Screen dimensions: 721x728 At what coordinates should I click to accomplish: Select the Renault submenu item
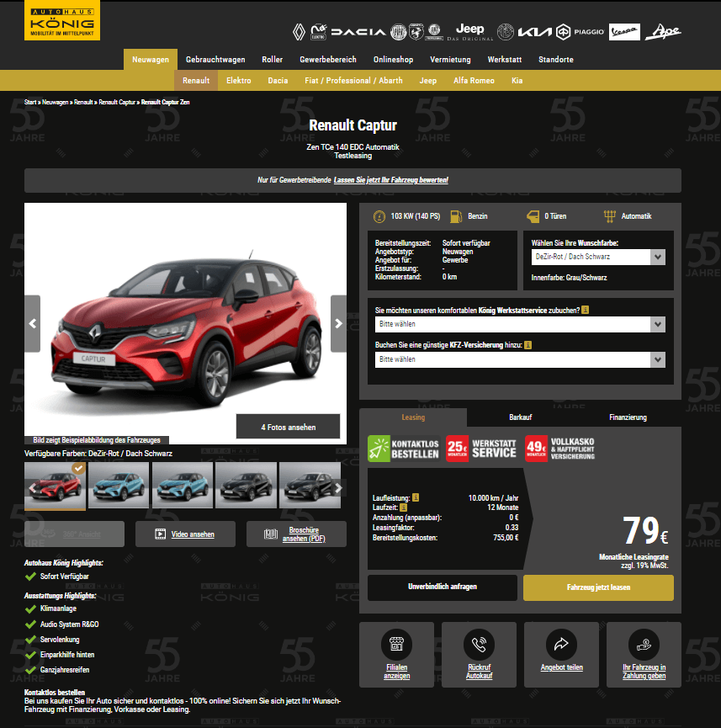[x=196, y=80]
